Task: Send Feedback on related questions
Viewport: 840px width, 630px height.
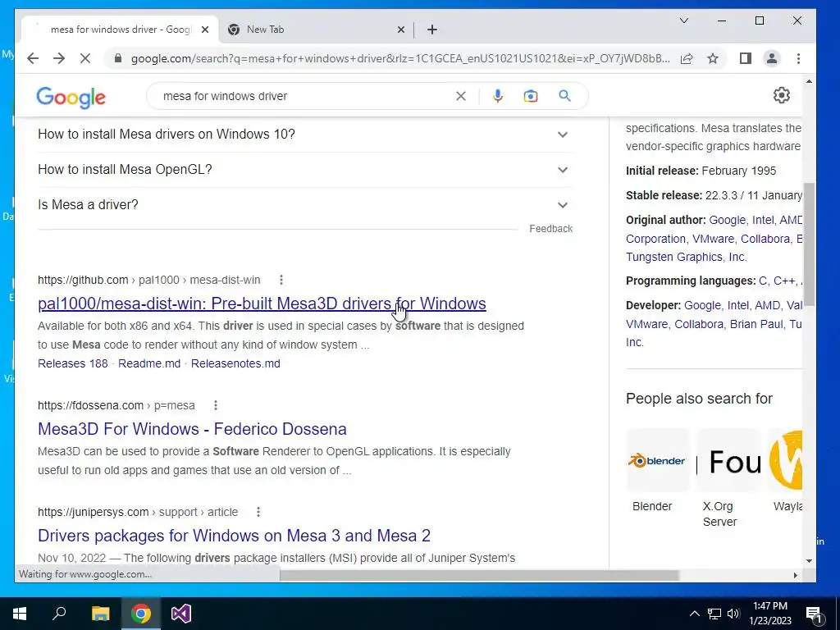Action: point(550,229)
